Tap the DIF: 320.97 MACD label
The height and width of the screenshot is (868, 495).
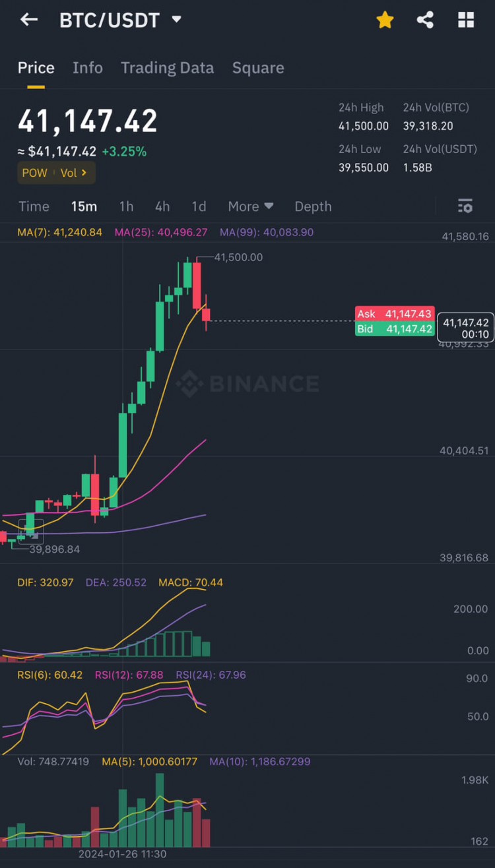pyautogui.click(x=46, y=582)
